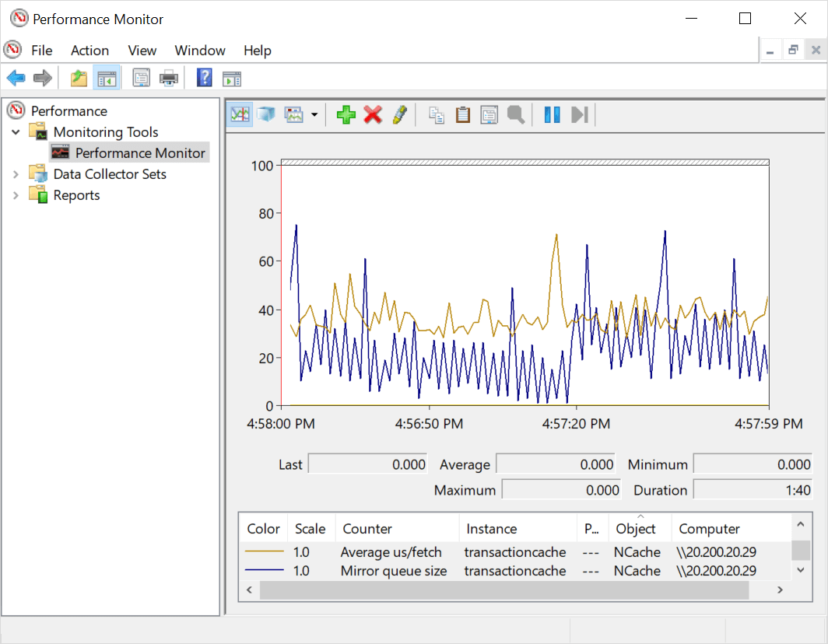Highlight the selected counter with the pencil tool

(x=399, y=114)
